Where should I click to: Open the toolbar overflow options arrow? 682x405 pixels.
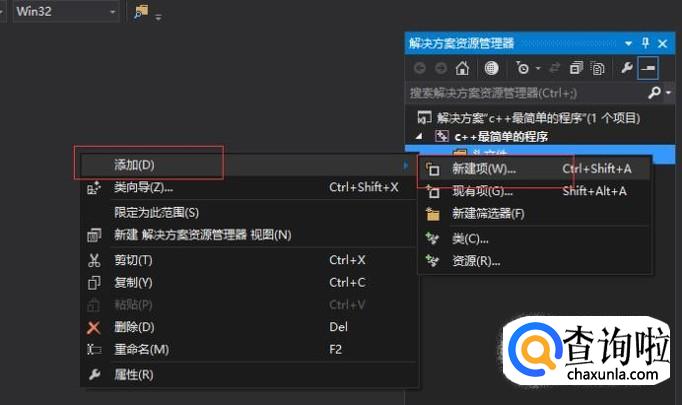pyautogui.click(x=158, y=17)
